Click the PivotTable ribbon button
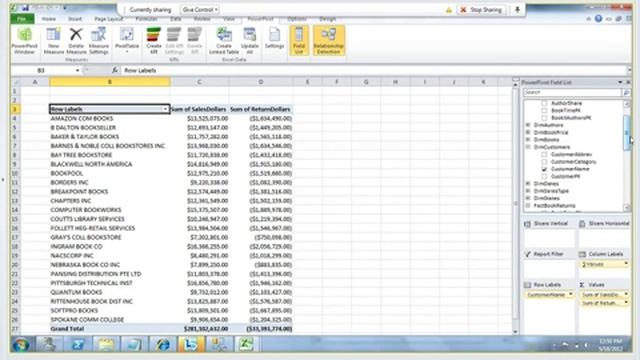The image size is (640, 360). coord(127,41)
